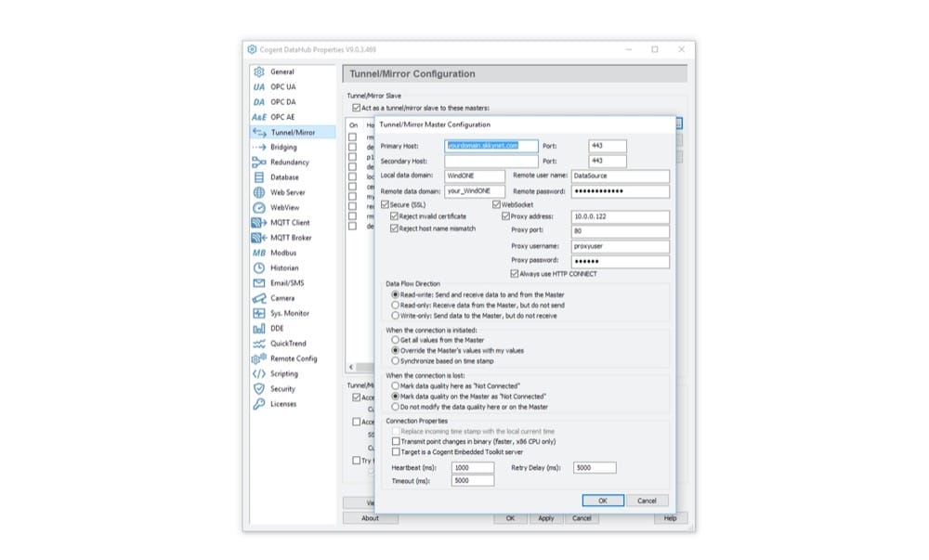Viewport: 929px width, 560px height.
Task: Open the Historian section label
Action: pos(284,268)
